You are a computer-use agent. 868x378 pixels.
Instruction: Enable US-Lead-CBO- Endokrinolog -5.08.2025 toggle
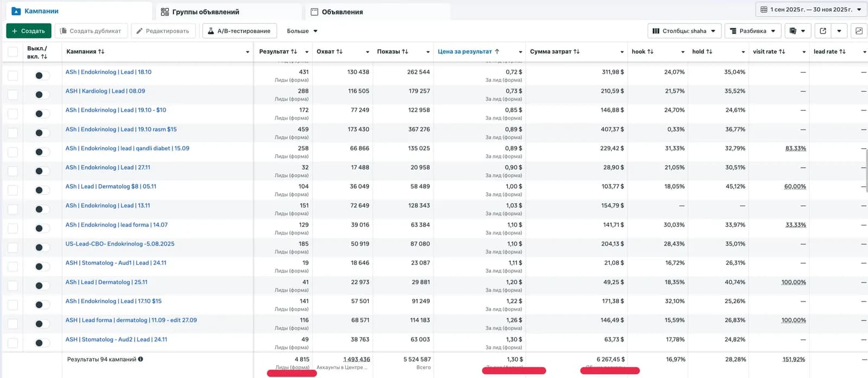(41, 247)
